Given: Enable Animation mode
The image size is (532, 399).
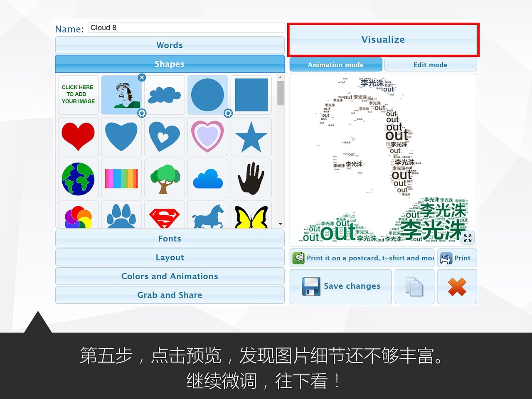Looking at the screenshot, I should pos(335,64).
